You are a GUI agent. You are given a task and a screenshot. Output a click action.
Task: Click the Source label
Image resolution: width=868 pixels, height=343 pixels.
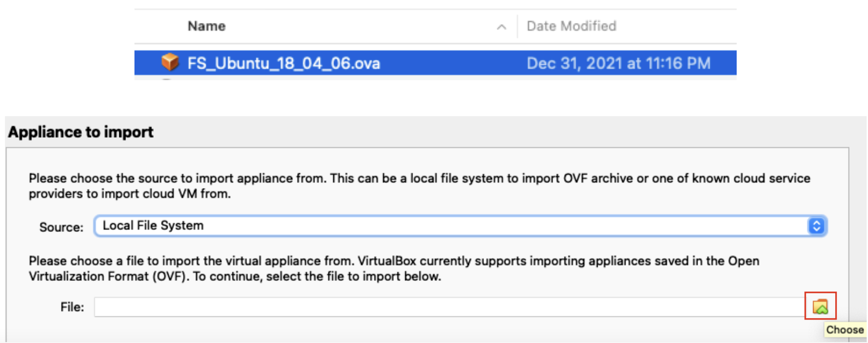(x=61, y=227)
